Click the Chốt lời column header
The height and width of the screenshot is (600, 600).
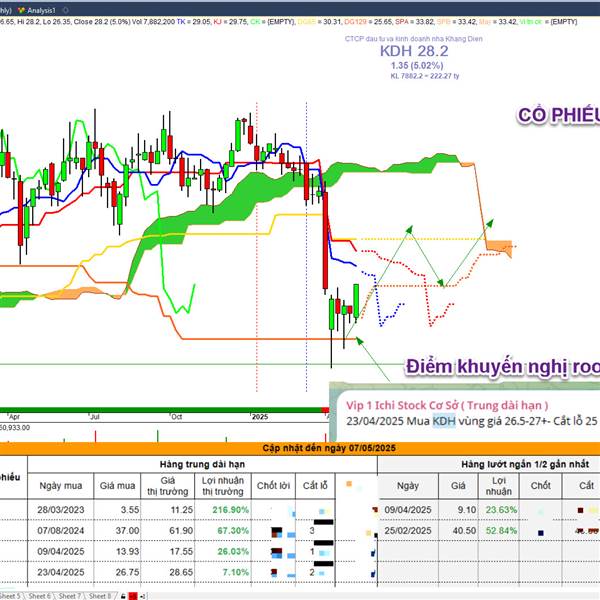[x=273, y=486]
